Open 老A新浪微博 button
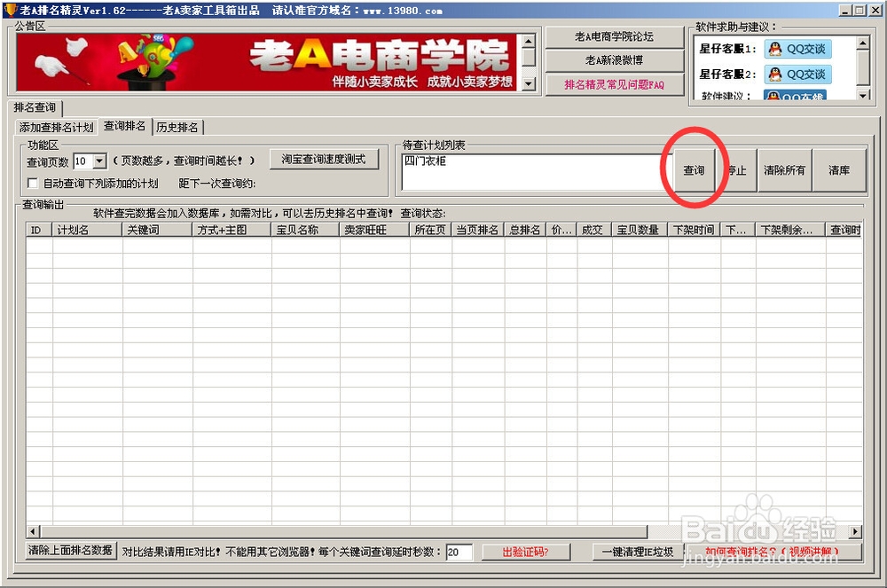Screen dimensions: 887x588 [615, 60]
